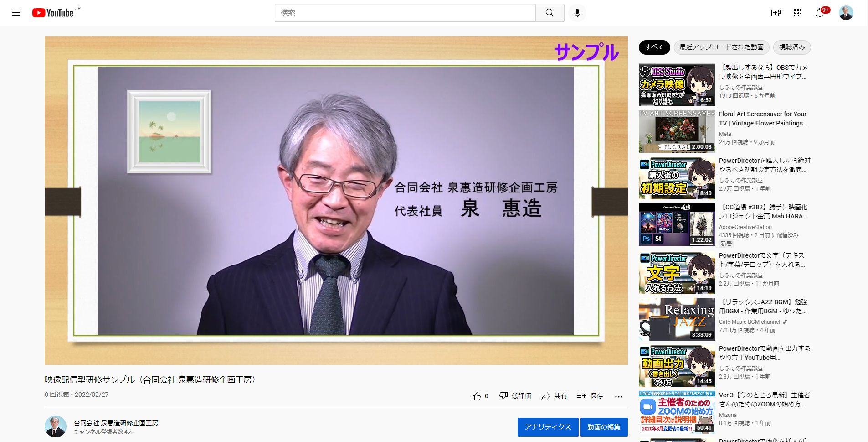Open the CC道場 #382 thumbnail
868x442 pixels.
(x=677, y=225)
